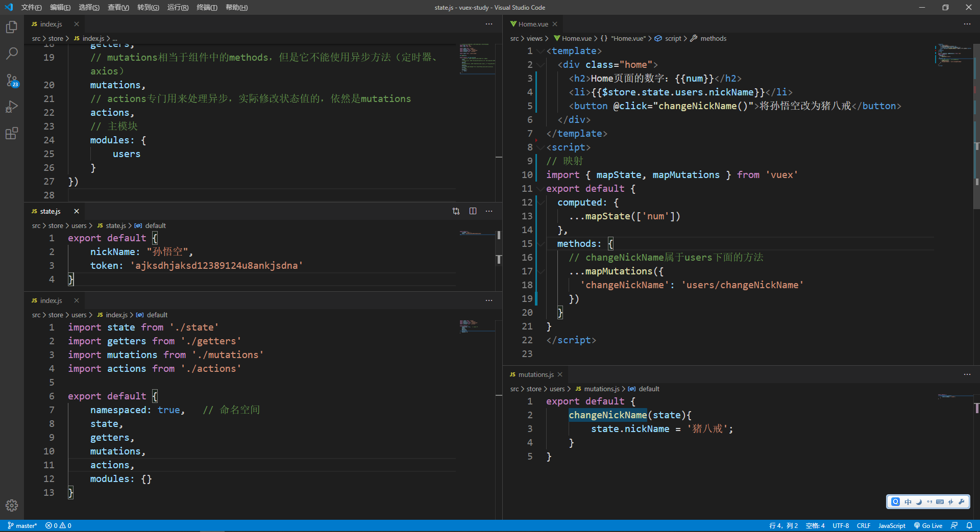Viewport: 980px width, 532px height.
Task: Click the split editor icon for state.js
Action: tap(473, 211)
